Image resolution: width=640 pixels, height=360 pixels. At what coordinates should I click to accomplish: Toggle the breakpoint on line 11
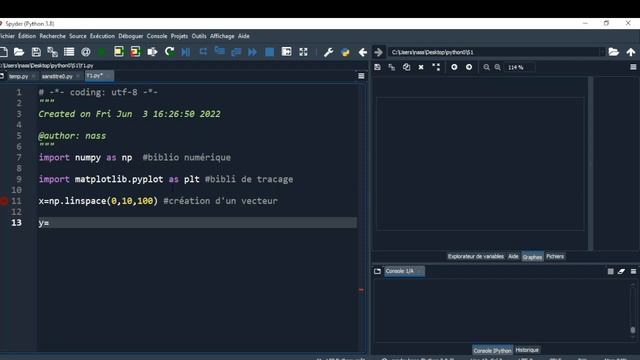click(4, 201)
